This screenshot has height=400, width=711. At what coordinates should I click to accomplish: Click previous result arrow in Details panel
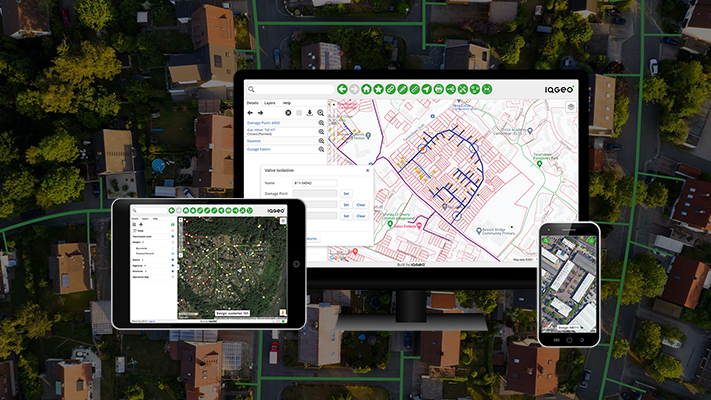tap(250, 112)
